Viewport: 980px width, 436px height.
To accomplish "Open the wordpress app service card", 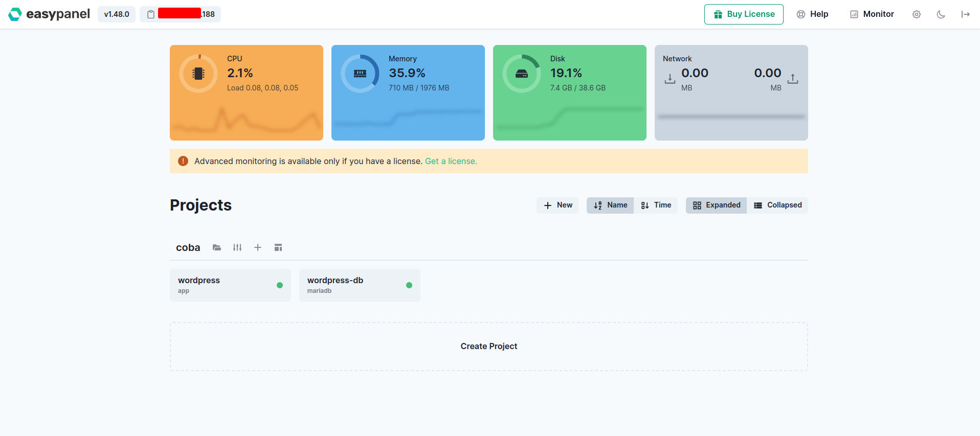I will pyautogui.click(x=230, y=285).
